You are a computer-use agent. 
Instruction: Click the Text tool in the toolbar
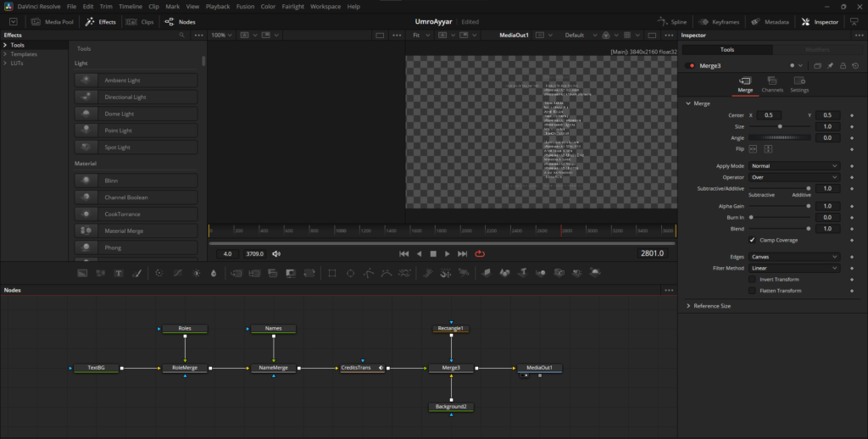coord(118,273)
